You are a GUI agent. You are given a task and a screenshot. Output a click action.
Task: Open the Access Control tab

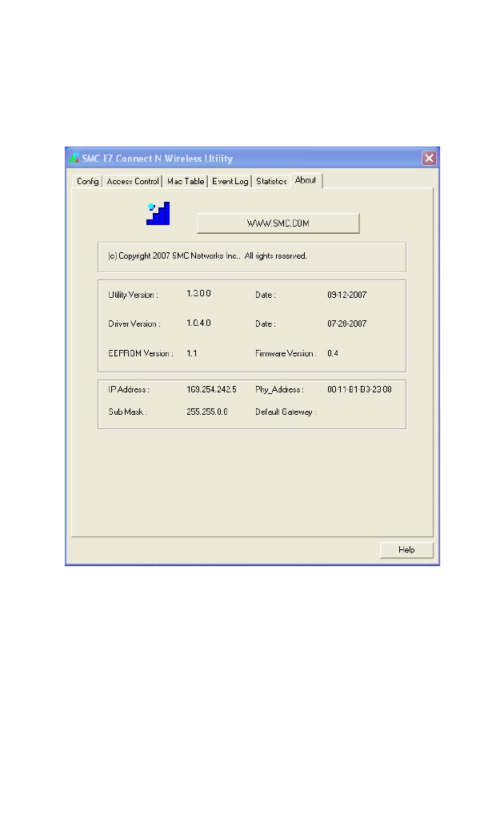(133, 181)
